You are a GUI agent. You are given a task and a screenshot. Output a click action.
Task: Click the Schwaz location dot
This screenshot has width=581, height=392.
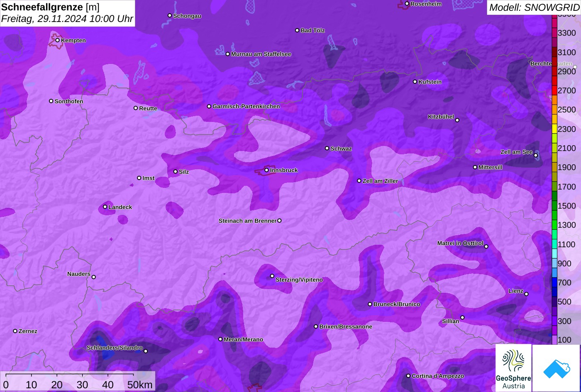pos(327,148)
